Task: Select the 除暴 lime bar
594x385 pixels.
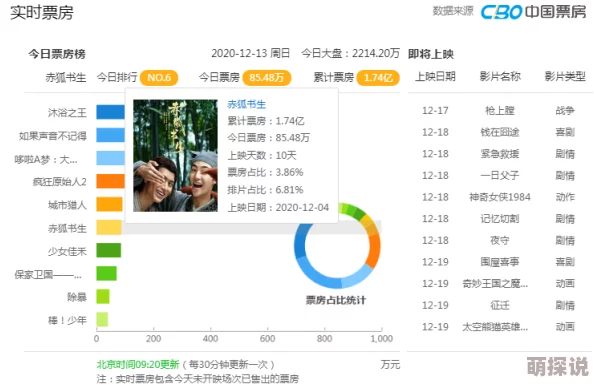Action: point(103,297)
